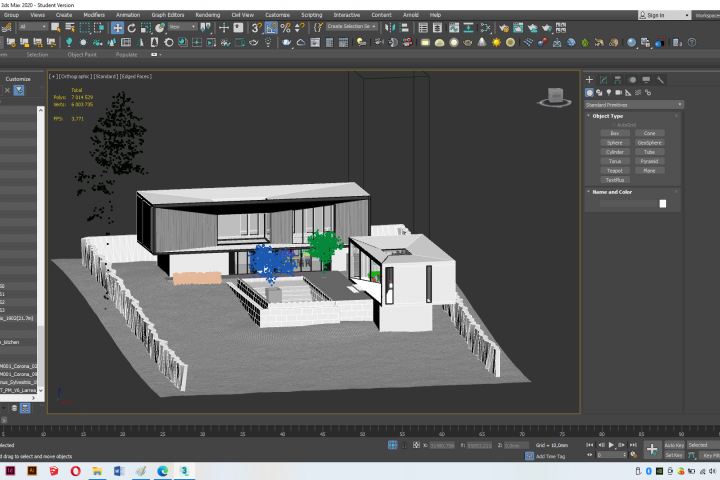
Task: Open the Rendering menu
Action: (x=208, y=15)
